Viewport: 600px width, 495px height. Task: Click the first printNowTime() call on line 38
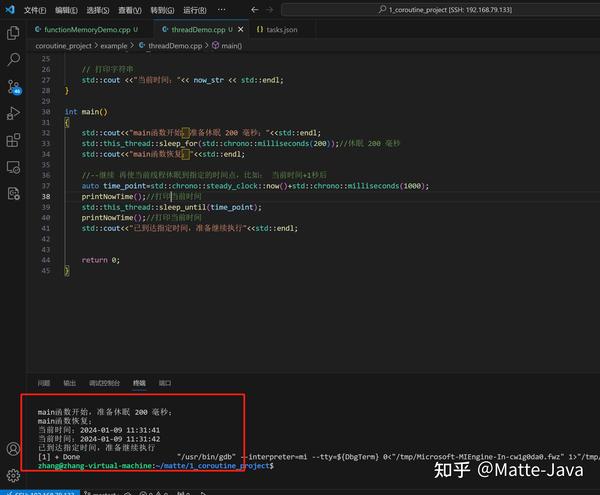tap(113, 196)
